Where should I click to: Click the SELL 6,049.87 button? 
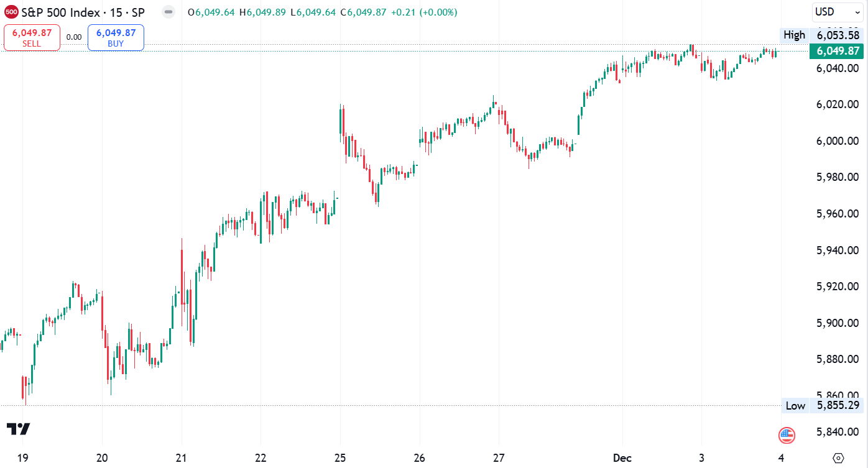pyautogui.click(x=32, y=37)
